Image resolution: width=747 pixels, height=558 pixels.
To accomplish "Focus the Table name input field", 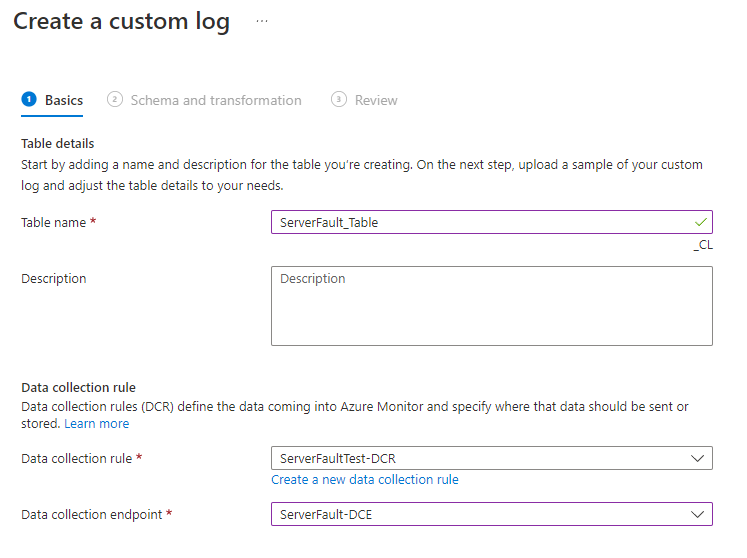I will point(480,222).
